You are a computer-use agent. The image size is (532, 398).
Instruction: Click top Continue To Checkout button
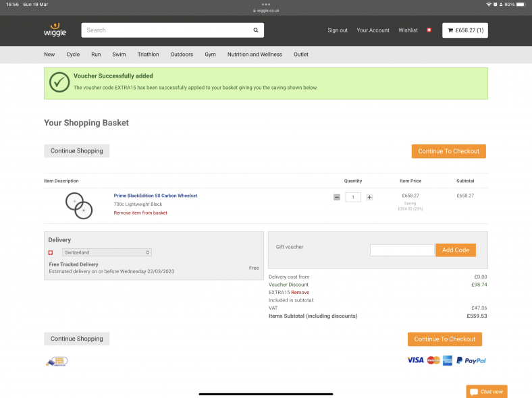[448, 151]
